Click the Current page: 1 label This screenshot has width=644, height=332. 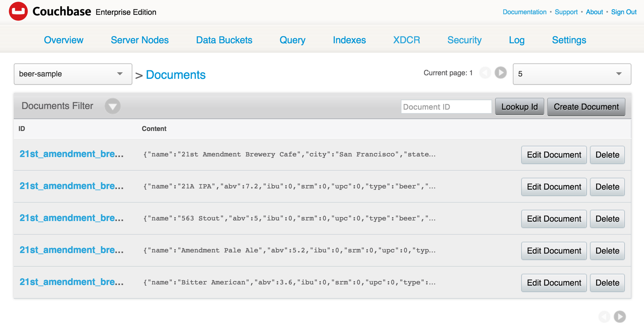tap(448, 73)
